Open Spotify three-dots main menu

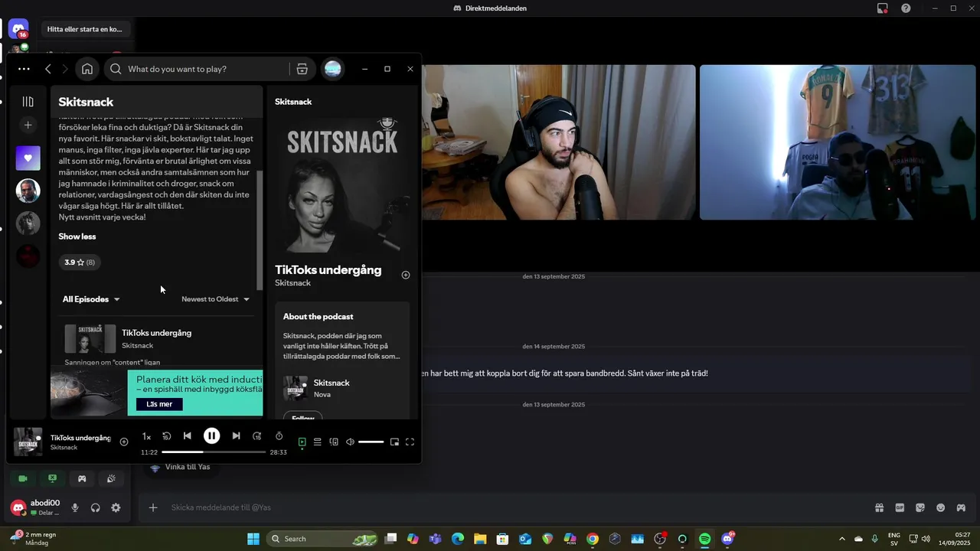click(x=24, y=69)
